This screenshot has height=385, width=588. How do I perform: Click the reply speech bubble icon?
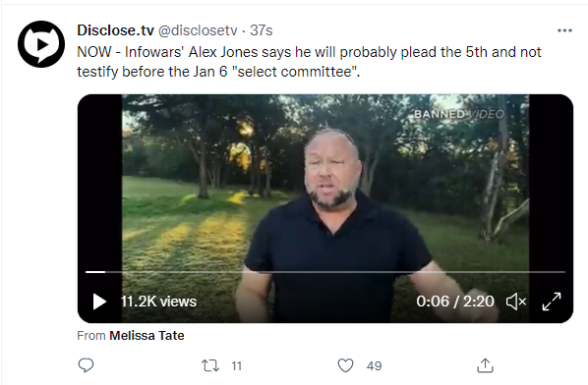86,365
